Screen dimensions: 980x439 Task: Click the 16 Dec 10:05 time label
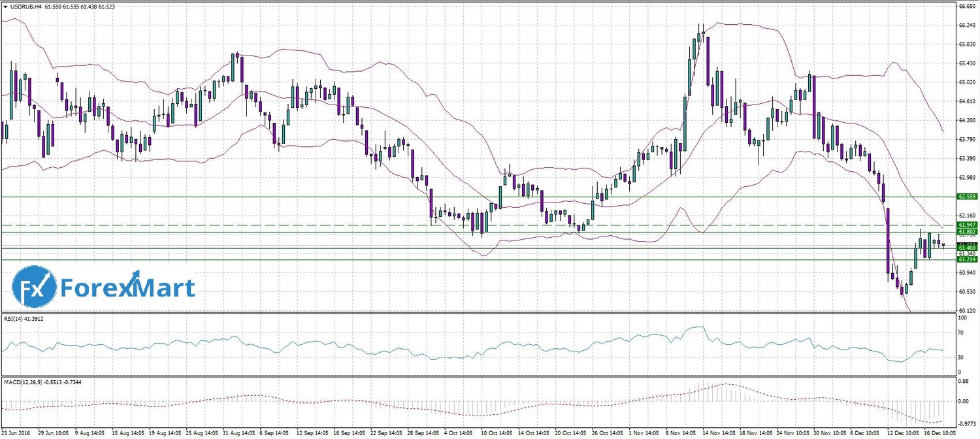point(940,432)
